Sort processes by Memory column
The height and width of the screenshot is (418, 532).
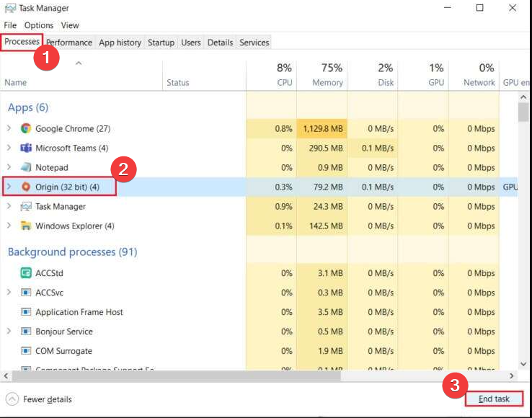pos(322,76)
